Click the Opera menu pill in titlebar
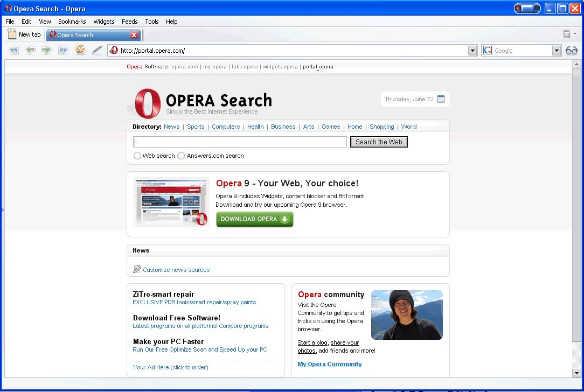Screen dimensions: 584x392 coord(527,8)
